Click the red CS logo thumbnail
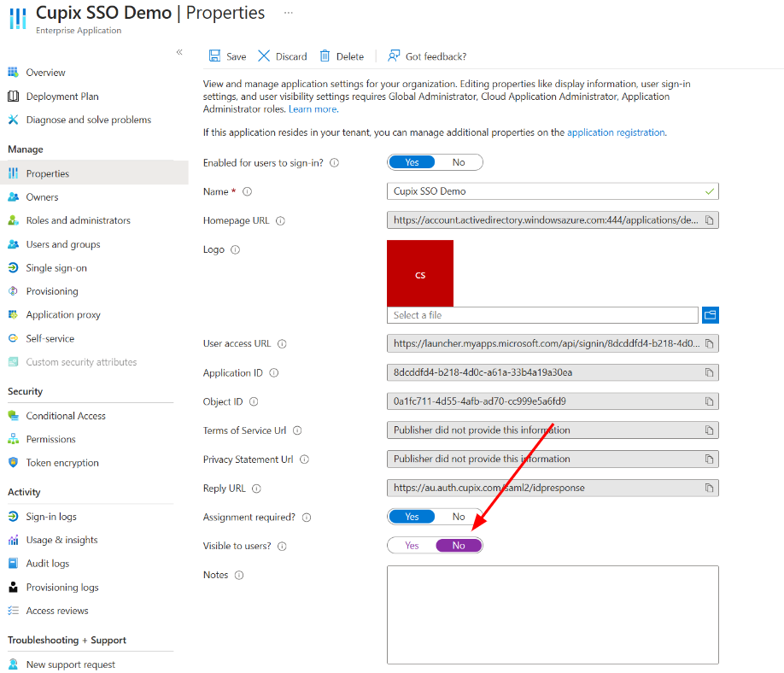 click(420, 273)
